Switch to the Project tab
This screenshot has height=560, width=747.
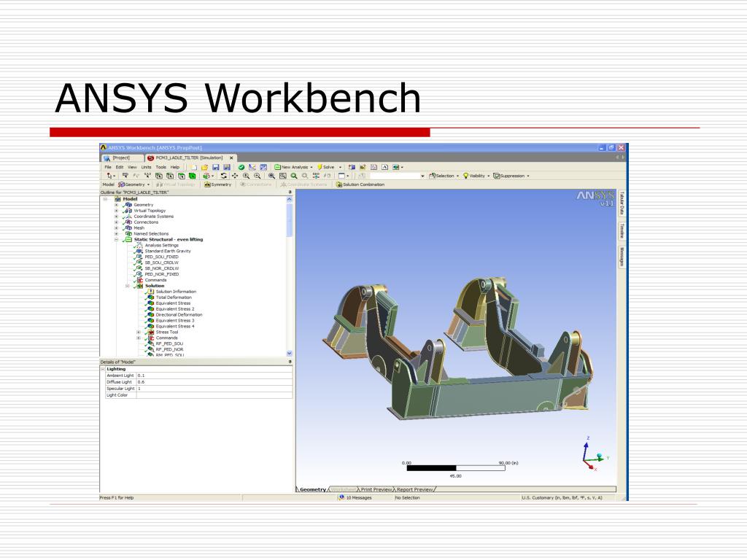(122, 157)
